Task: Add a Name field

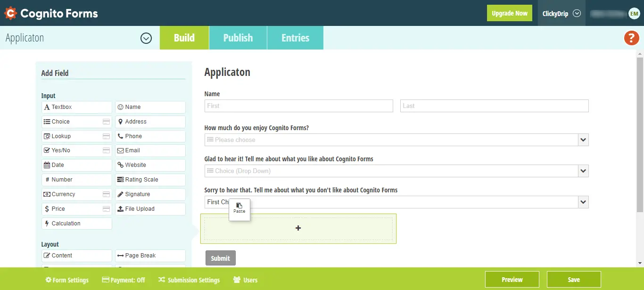Action: tap(150, 107)
